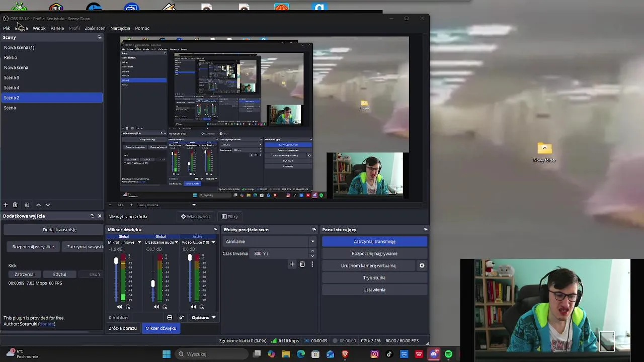The width and height of the screenshot is (644, 362).
Task: Move scene down with arrow icon
Action: point(48,205)
